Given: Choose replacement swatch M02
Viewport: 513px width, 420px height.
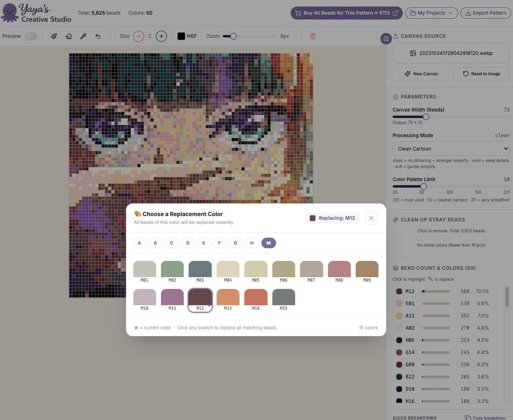Looking at the screenshot, I should [x=173, y=272].
